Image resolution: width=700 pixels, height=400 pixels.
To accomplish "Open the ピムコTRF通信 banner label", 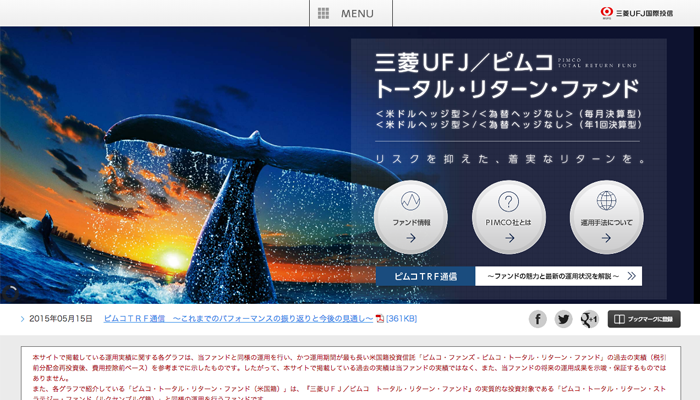I will click(425, 276).
